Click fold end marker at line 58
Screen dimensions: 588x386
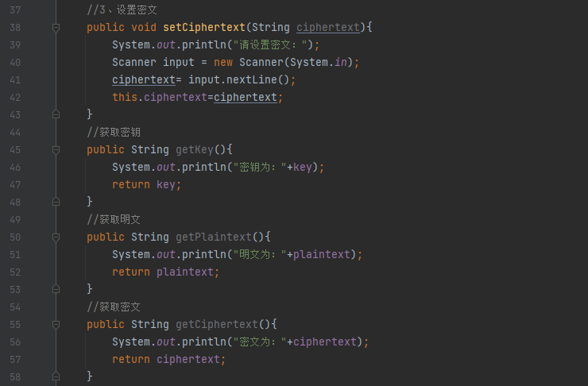(x=56, y=376)
